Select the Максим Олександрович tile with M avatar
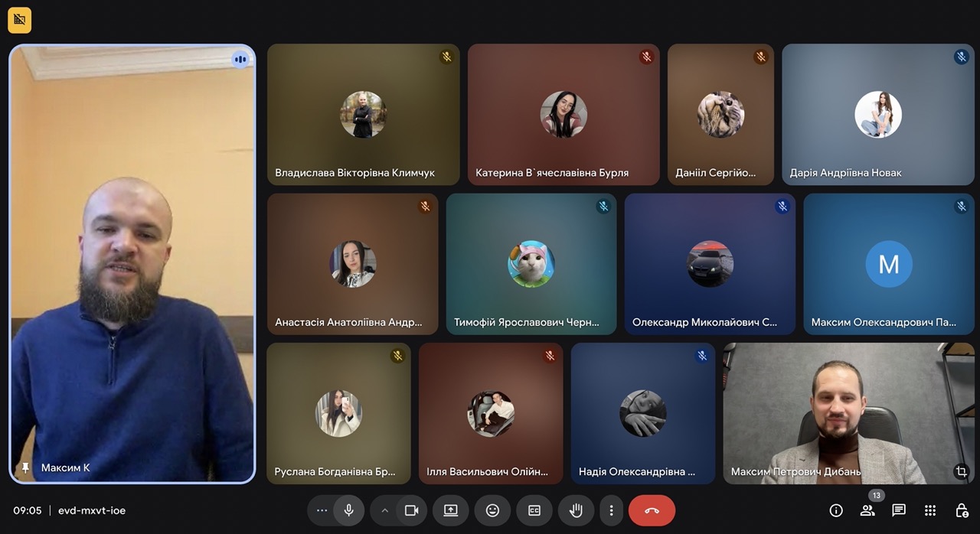 [888, 264]
